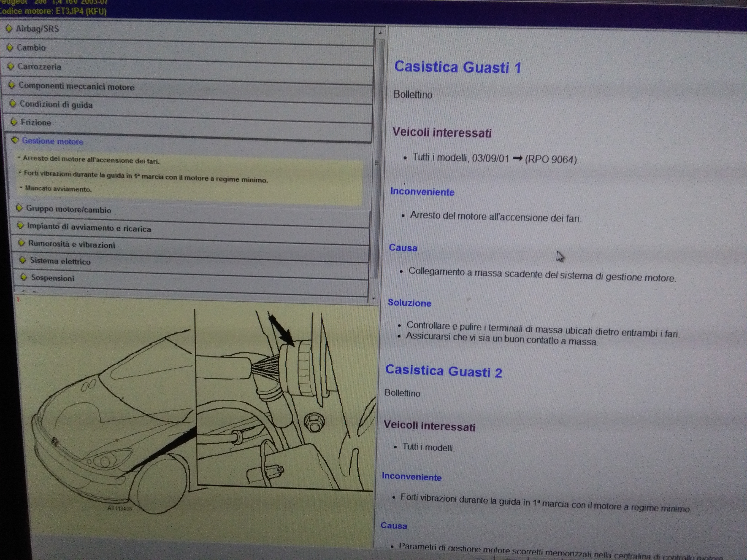Click 'Assicurarsi che vi sia un buon contatto' line

[x=502, y=339]
